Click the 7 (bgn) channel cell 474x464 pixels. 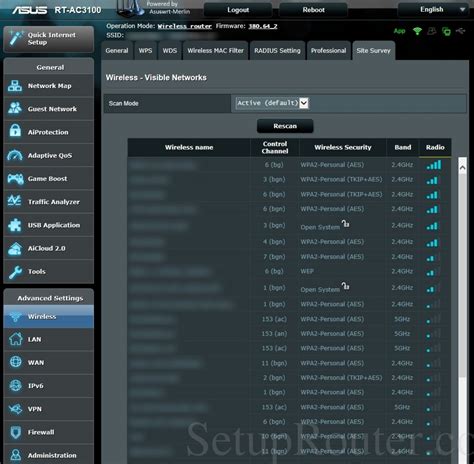pos(274,257)
